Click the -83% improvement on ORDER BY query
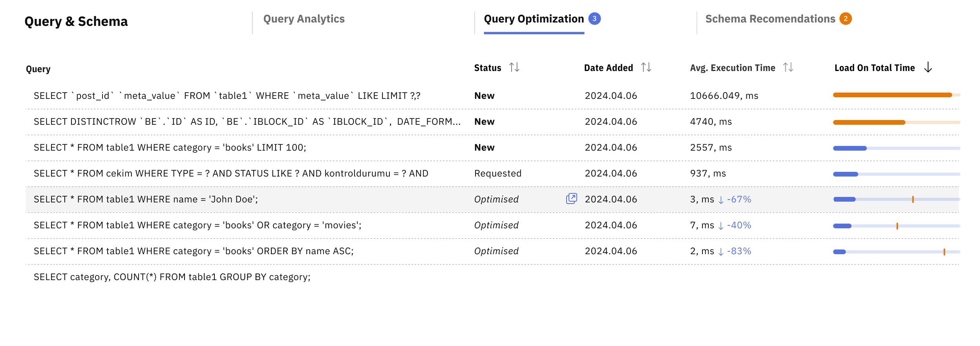980x346 pixels. [x=739, y=251]
